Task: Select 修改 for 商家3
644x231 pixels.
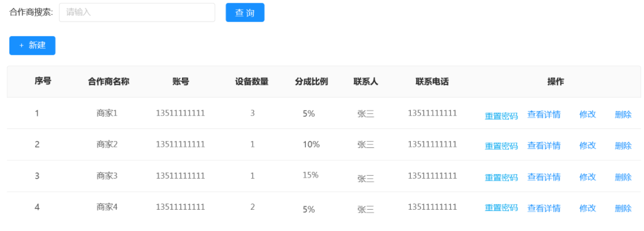Action: click(587, 177)
